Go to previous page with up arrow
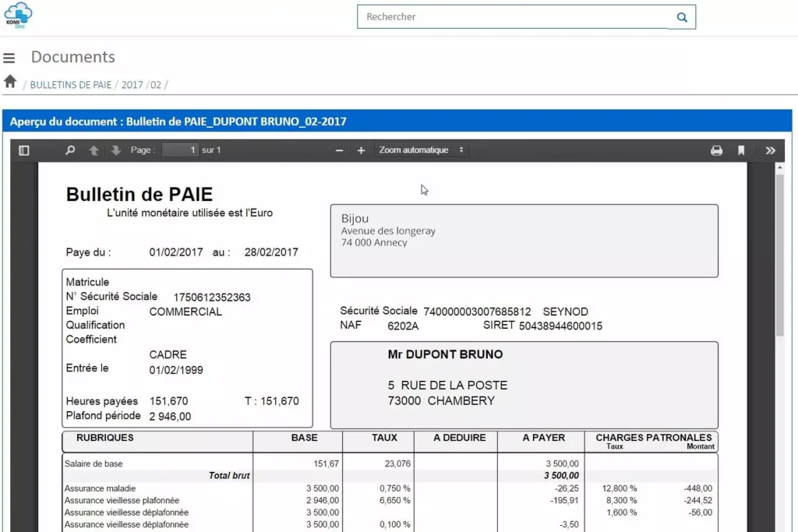Viewport: 798px width, 532px height. [94, 150]
